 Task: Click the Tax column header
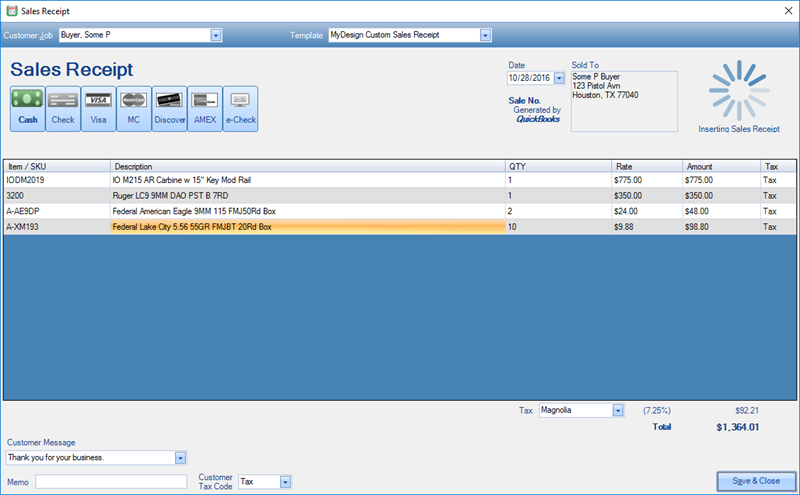tap(778, 166)
